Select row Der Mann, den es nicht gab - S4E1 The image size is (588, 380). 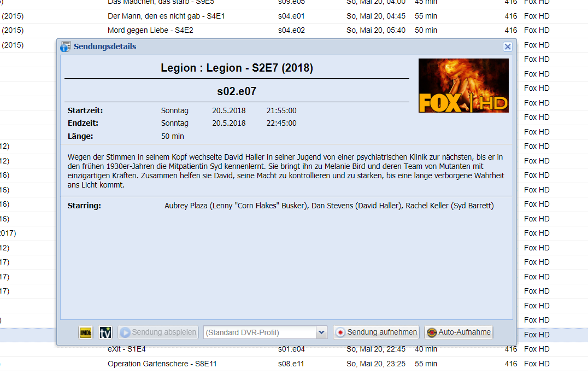point(166,16)
